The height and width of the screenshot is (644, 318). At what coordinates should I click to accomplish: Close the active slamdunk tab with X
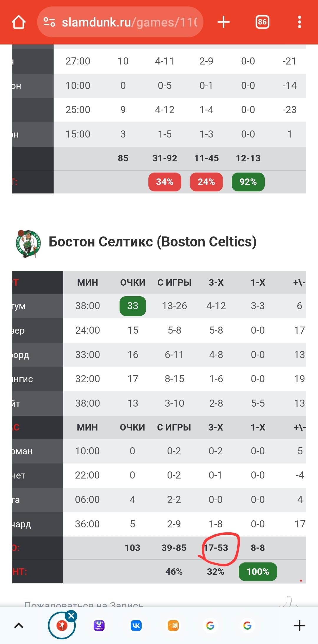(71, 616)
